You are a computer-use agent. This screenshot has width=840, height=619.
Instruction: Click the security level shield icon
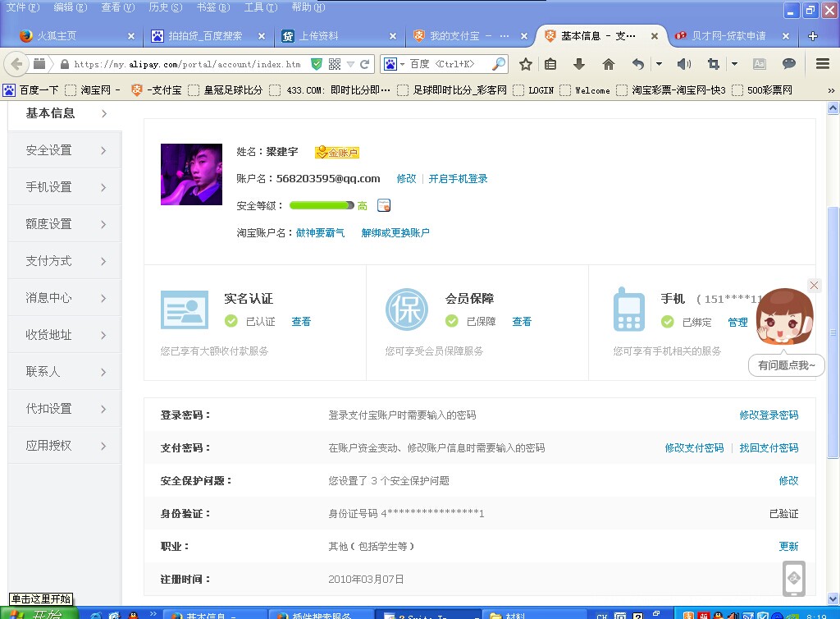[384, 205]
